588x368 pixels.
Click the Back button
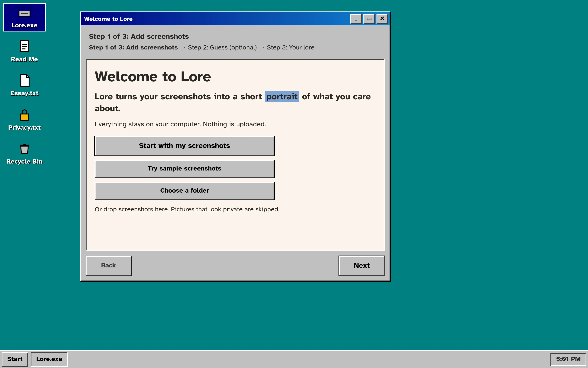point(109,266)
